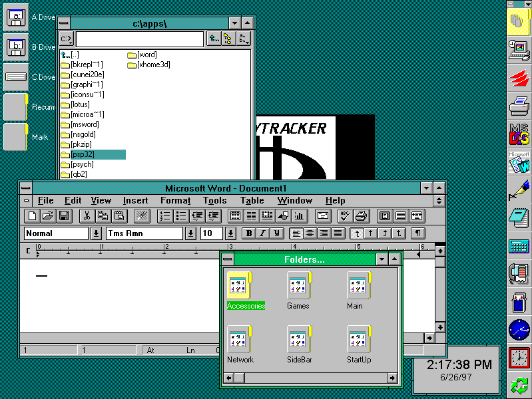
Task: Open the Games program group icon
Action: (x=298, y=286)
